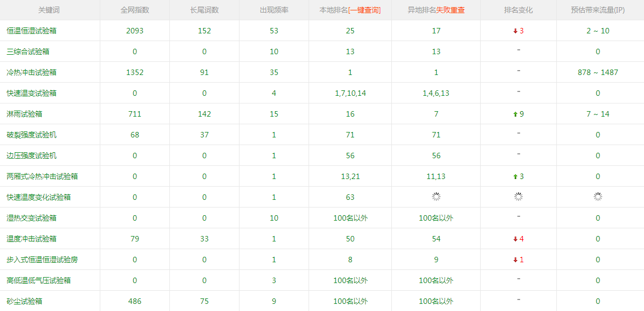Viewport: 644px width, 311px height.
Task: Click red down arrow in 恒温恒湿试验箱 row
Action: [515, 31]
